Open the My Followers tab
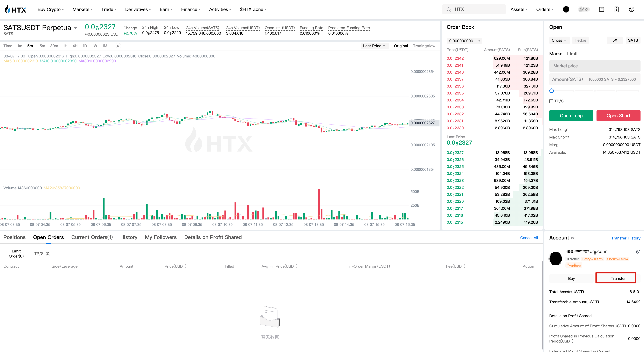This screenshot has height=352, width=644. coord(161,237)
